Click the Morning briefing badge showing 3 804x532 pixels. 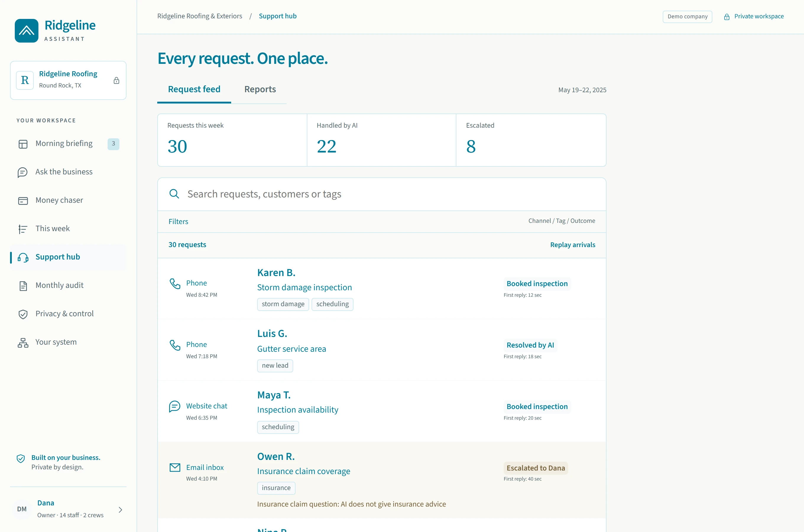coord(113,144)
